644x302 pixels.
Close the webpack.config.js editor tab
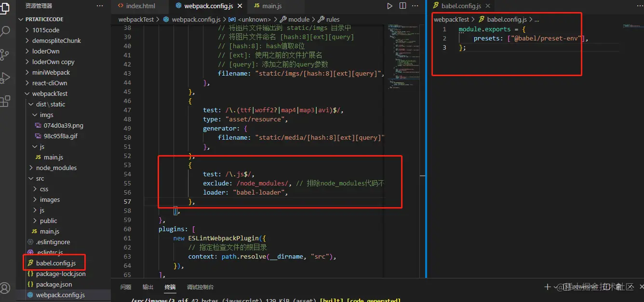239,6
